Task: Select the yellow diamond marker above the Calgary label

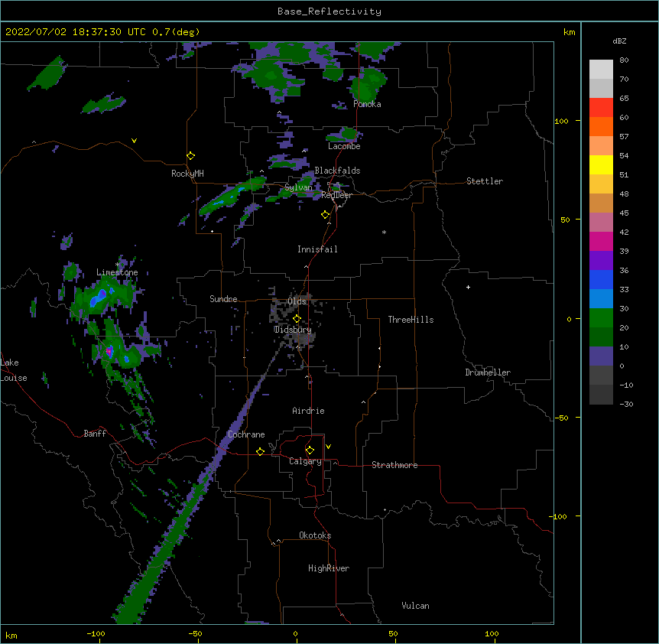Action: click(310, 450)
